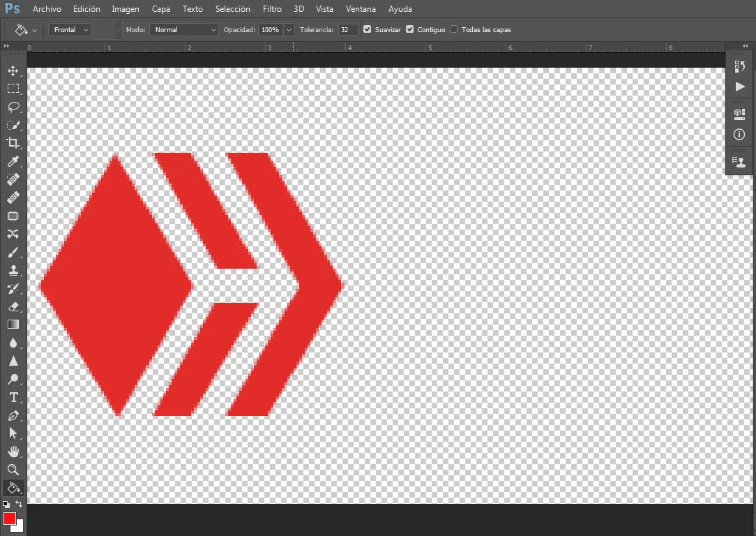The image size is (756, 536).
Task: Open the Opacidad slider arrow dropdown
Action: (289, 30)
